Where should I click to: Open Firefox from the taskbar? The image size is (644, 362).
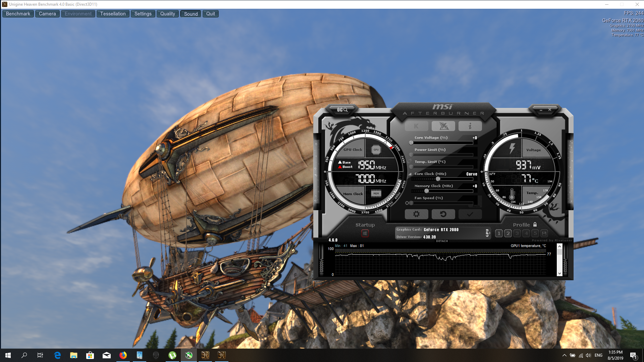(x=123, y=355)
